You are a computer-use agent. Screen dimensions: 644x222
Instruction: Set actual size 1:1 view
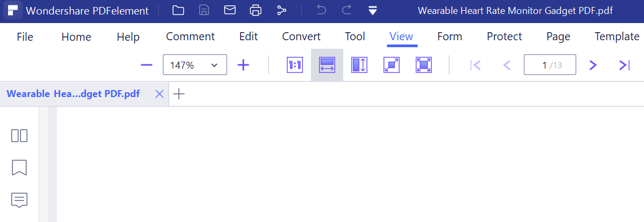coord(295,65)
